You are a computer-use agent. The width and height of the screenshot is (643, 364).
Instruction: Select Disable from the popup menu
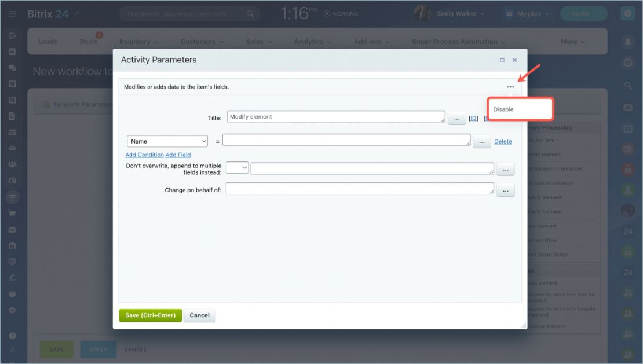pos(503,109)
